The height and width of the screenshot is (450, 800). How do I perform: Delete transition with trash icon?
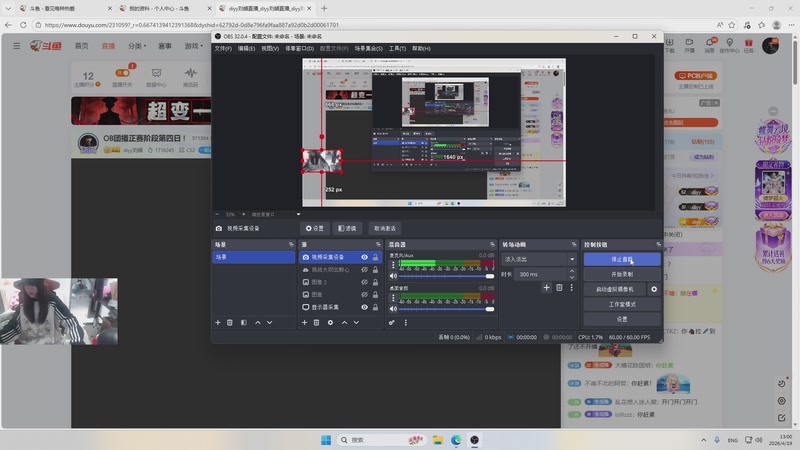[x=559, y=288]
